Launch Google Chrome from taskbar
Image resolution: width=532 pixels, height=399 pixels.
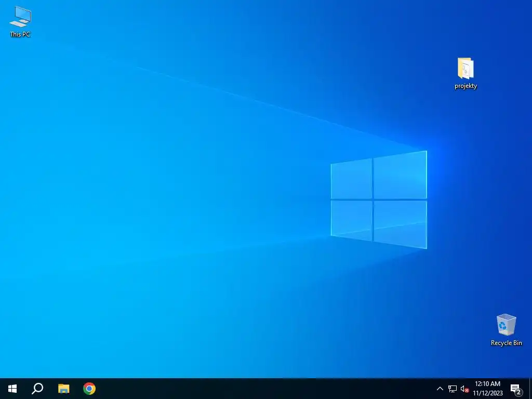(89, 389)
